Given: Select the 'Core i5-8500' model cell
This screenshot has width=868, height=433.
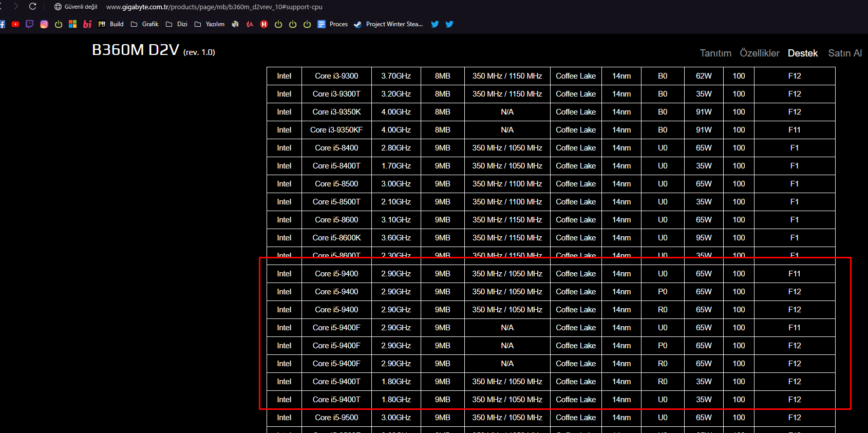Looking at the screenshot, I should point(336,184).
